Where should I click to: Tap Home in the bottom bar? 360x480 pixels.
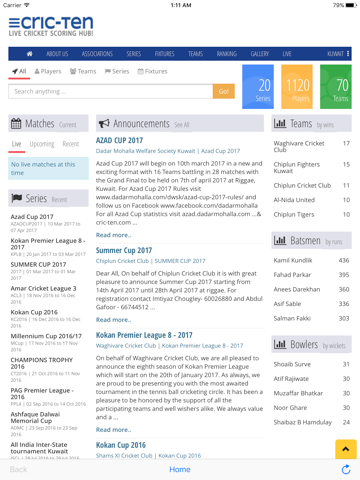click(x=180, y=469)
